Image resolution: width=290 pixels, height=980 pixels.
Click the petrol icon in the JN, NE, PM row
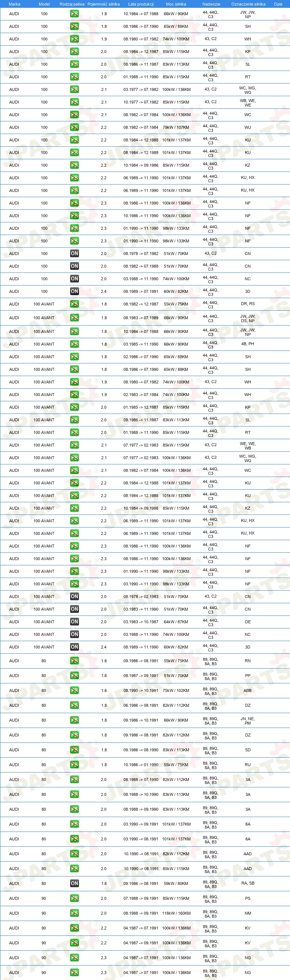(x=75, y=720)
